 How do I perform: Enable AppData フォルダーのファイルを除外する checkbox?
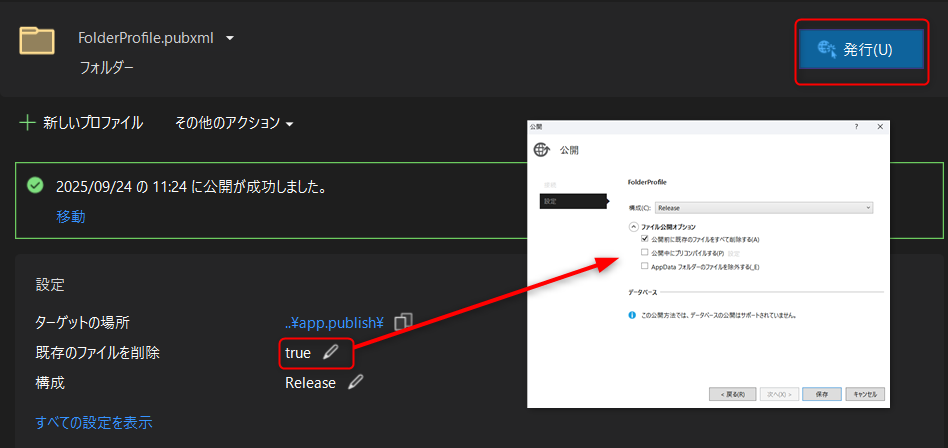pyautogui.click(x=645, y=266)
